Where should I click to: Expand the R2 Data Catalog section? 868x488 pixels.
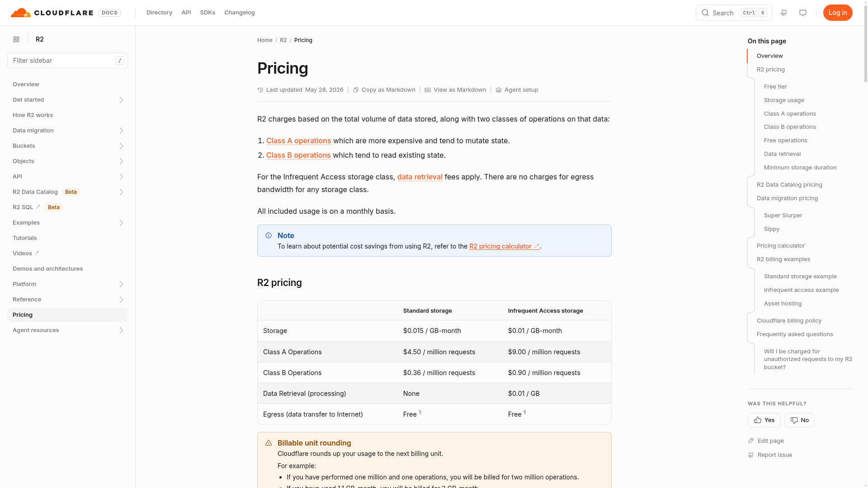pos(121,192)
